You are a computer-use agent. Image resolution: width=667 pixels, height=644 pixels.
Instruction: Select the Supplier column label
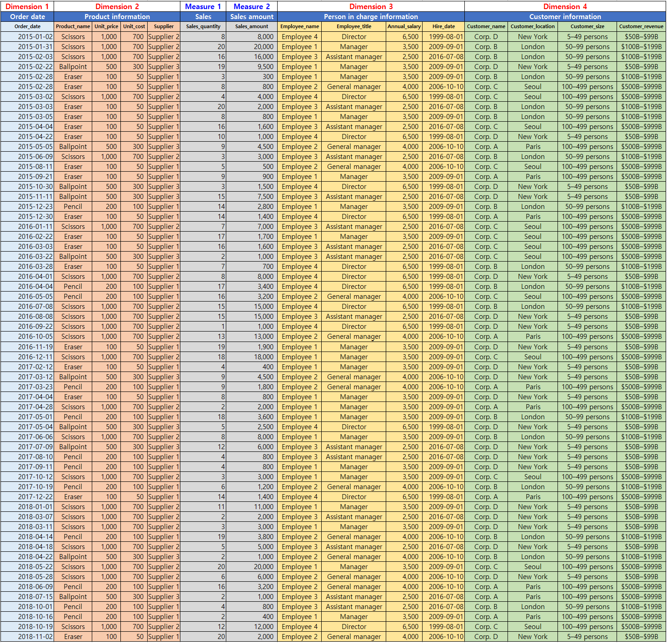(x=164, y=26)
